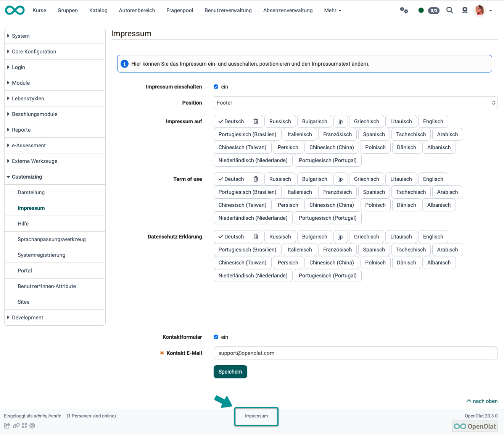Screen dimensions: 504x435
Task: Uncheck the Kontaktformular checkbox
Action: click(216, 337)
